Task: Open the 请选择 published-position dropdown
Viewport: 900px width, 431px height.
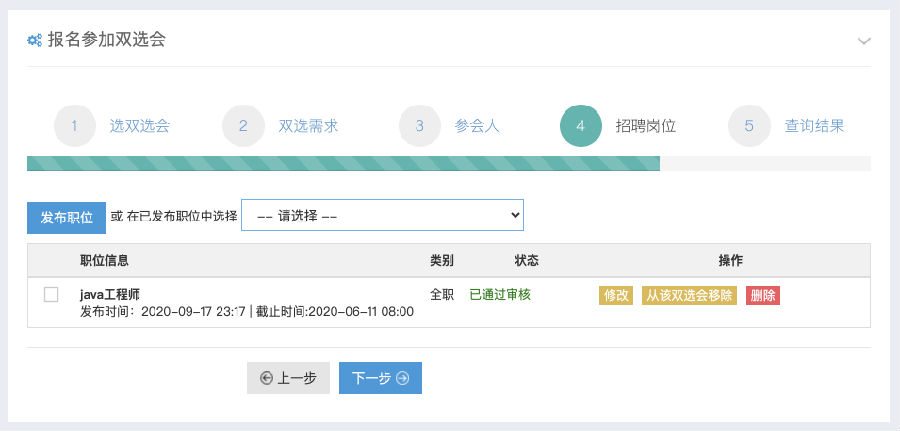Action: coord(382,215)
